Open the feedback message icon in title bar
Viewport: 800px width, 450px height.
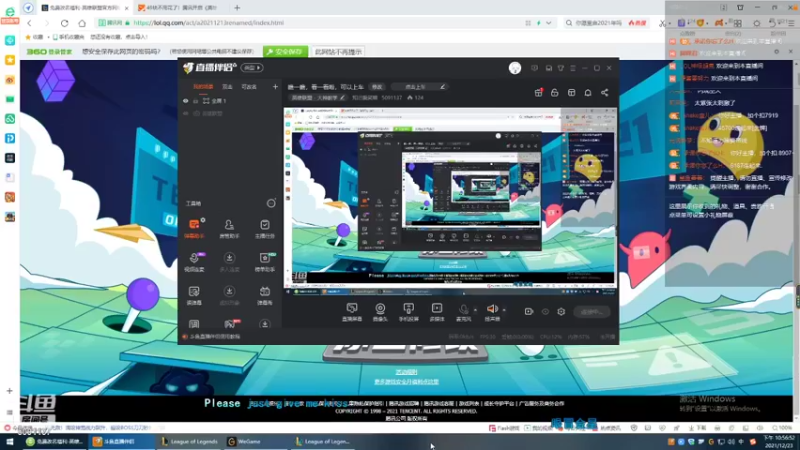[534, 68]
